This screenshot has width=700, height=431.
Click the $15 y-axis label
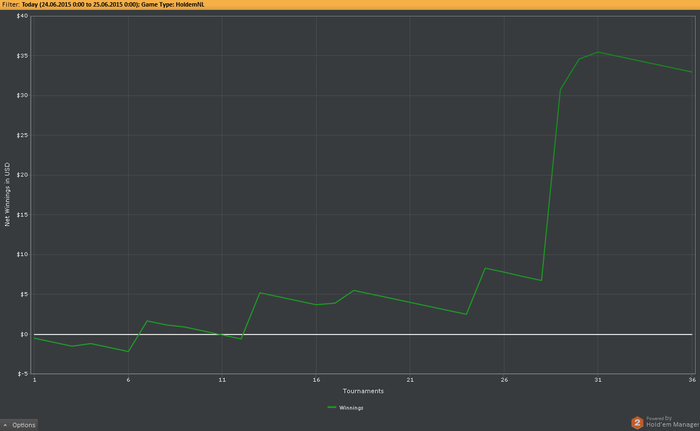pyautogui.click(x=22, y=215)
